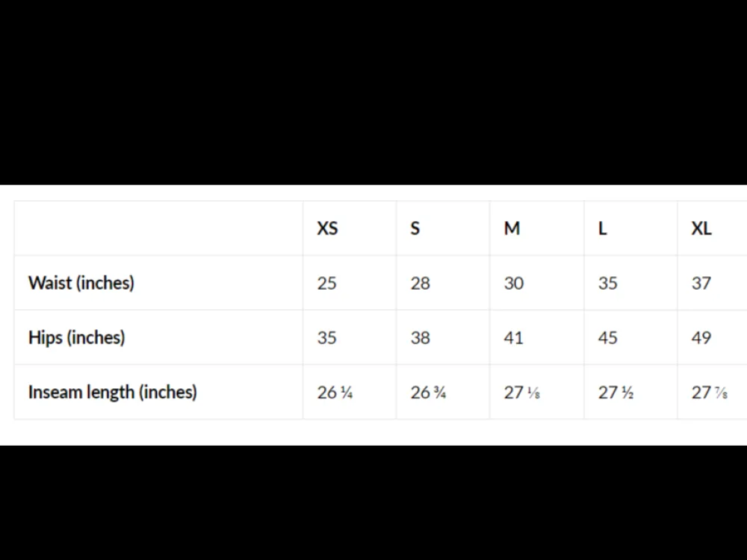
Task: Click the S waist value 28
Action: pyautogui.click(x=420, y=283)
